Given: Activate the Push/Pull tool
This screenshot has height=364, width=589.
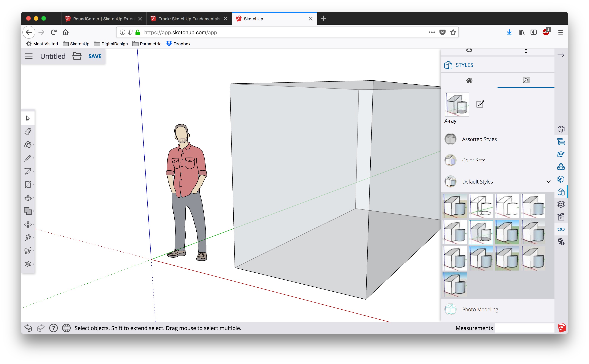Looking at the screenshot, I should pyautogui.click(x=28, y=198).
